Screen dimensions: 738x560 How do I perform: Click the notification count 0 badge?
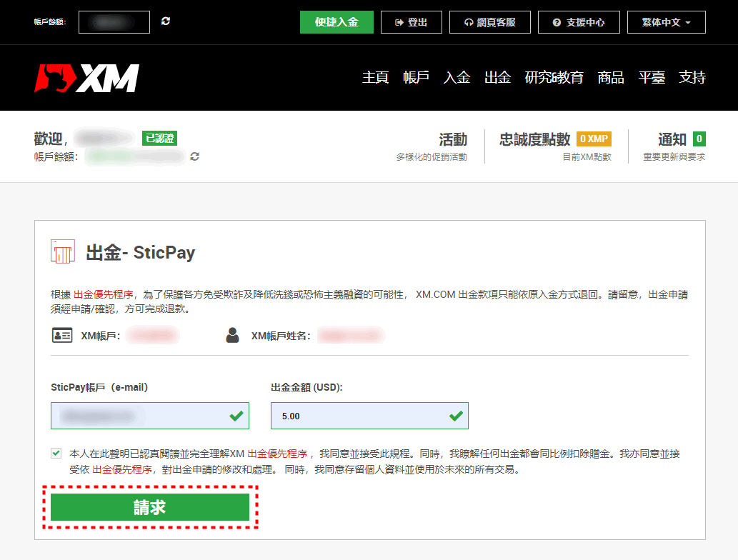click(699, 139)
